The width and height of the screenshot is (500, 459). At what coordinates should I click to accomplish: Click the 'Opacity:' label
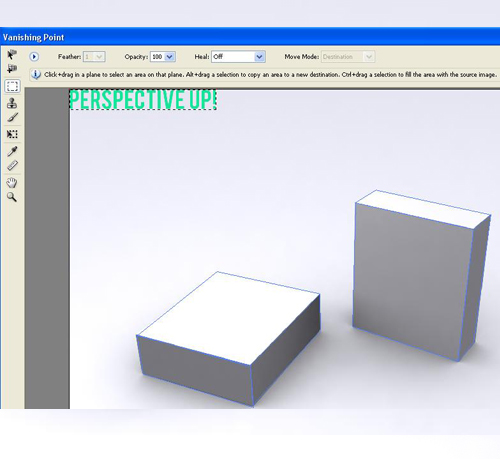pyautogui.click(x=136, y=57)
